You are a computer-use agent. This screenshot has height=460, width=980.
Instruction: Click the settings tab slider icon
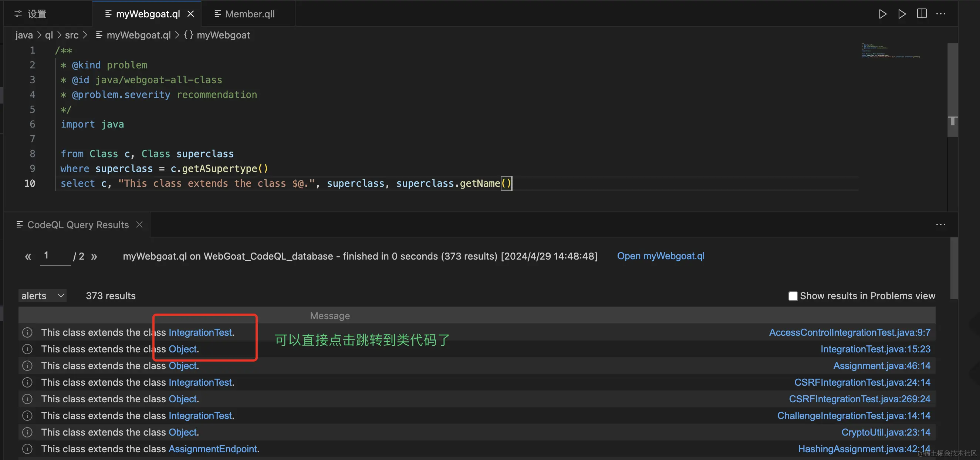point(18,14)
